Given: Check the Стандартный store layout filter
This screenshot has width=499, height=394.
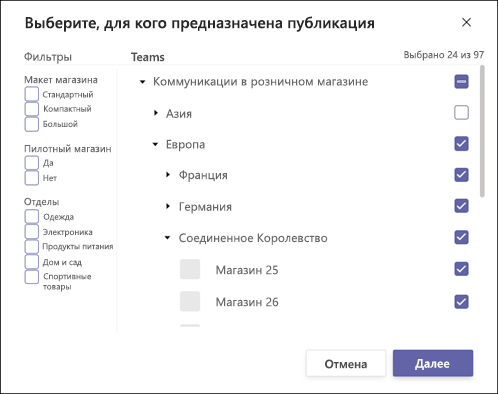Looking at the screenshot, I should point(32,94).
